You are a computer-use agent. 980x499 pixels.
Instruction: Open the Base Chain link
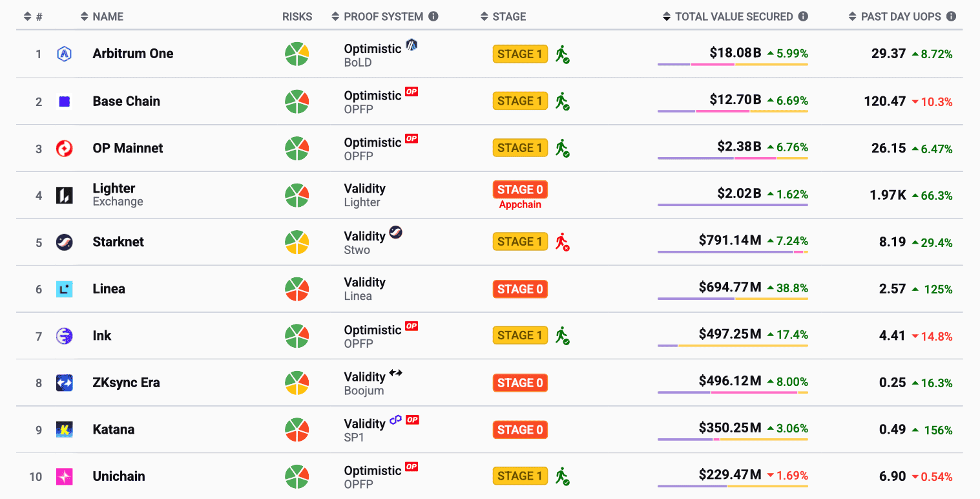[126, 101]
